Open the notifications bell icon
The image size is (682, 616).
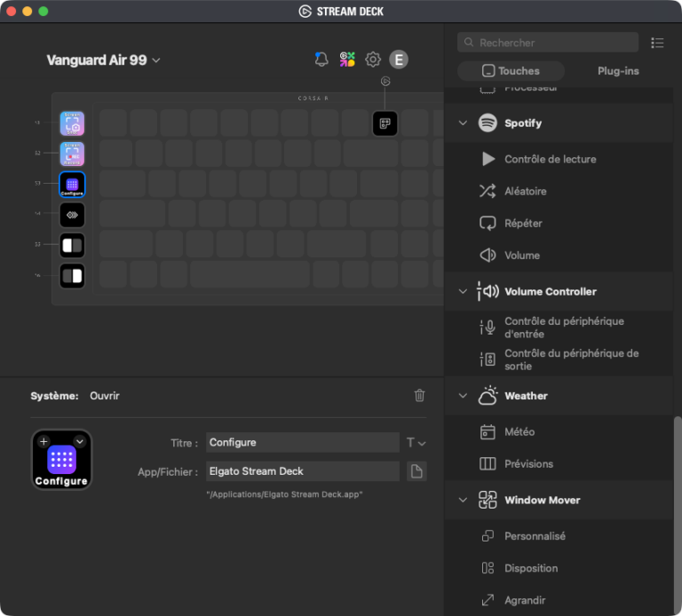[321, 59]
